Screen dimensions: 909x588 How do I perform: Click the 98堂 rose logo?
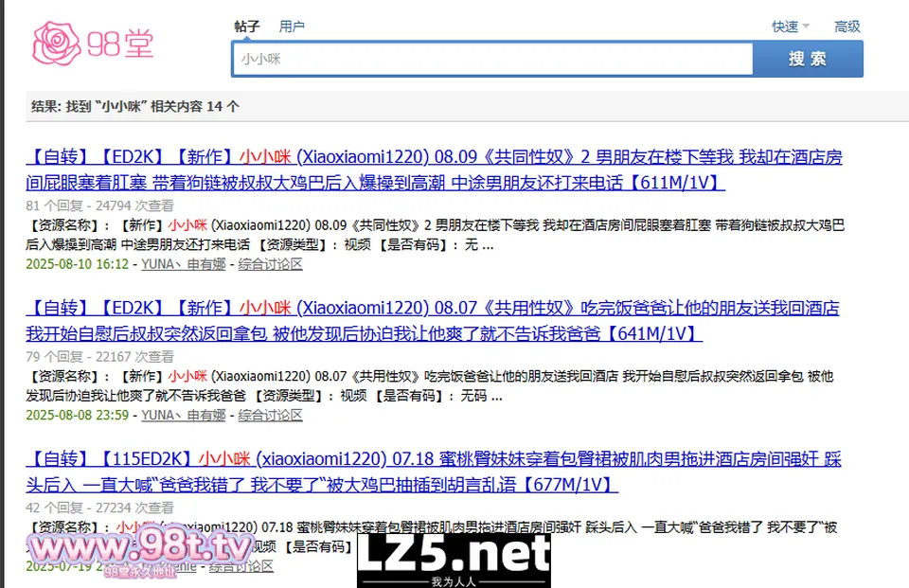[93, 43]
